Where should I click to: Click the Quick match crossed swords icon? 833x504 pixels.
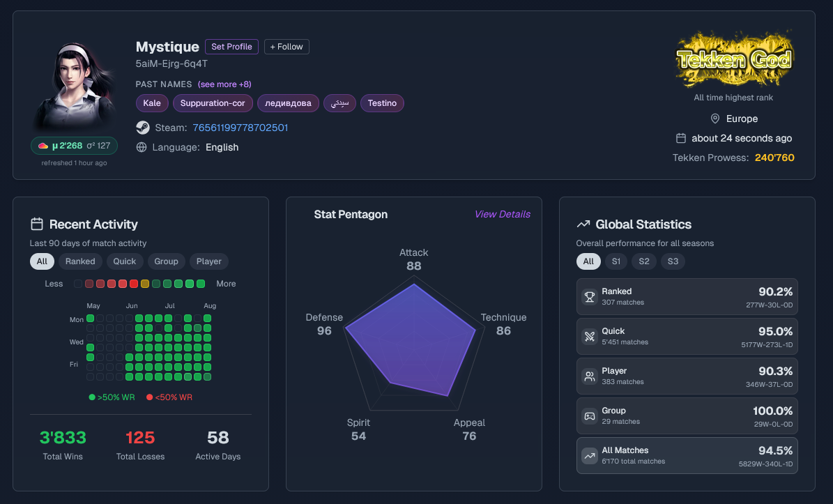point(590,336)
